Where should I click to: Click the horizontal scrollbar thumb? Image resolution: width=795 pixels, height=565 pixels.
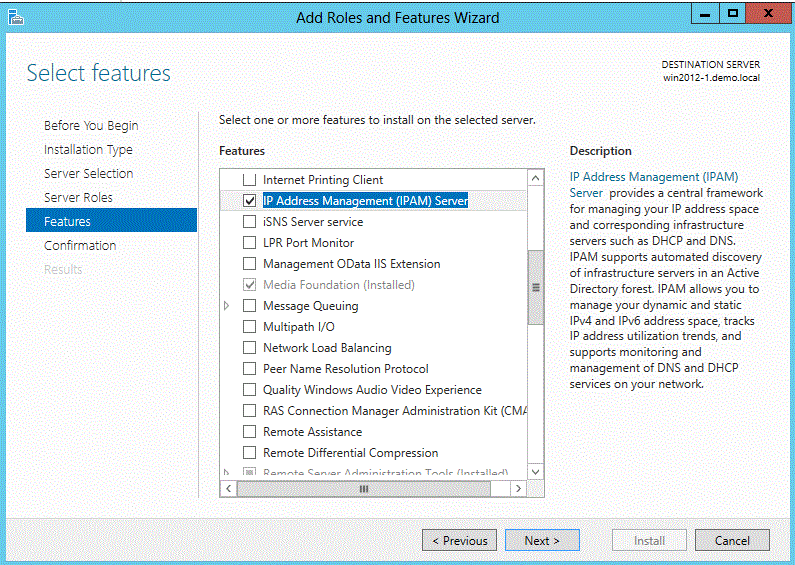tap(363, 489)
